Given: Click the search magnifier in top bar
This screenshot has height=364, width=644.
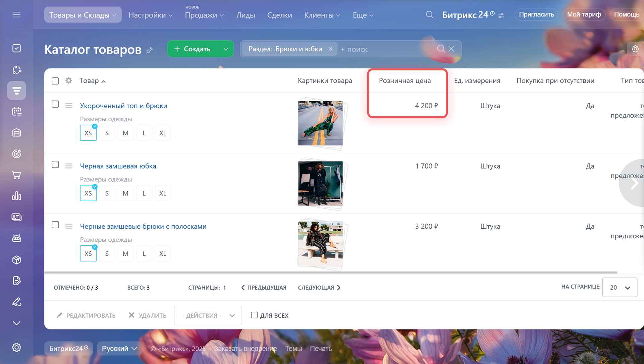Looking at the screenshot, I should pyautogui.click(x=429, y=15).
